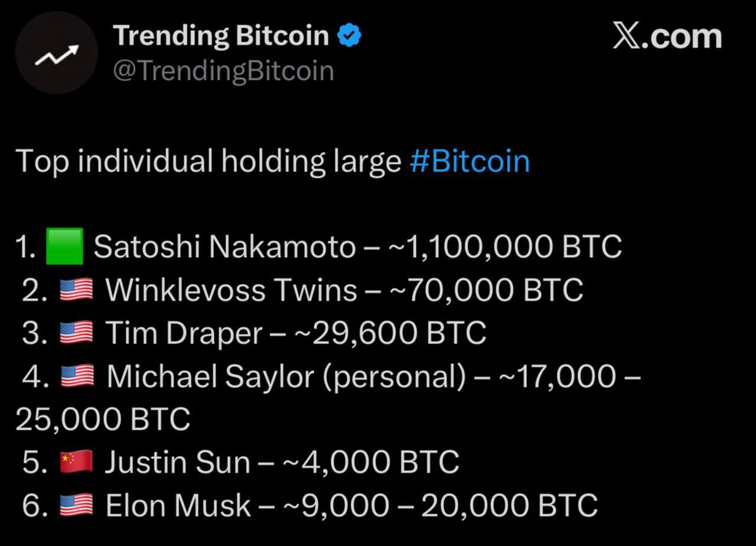756x546 pixels.
Task: Click the Satoshi Nakamoto name text
Action: [x=224, y=246]
